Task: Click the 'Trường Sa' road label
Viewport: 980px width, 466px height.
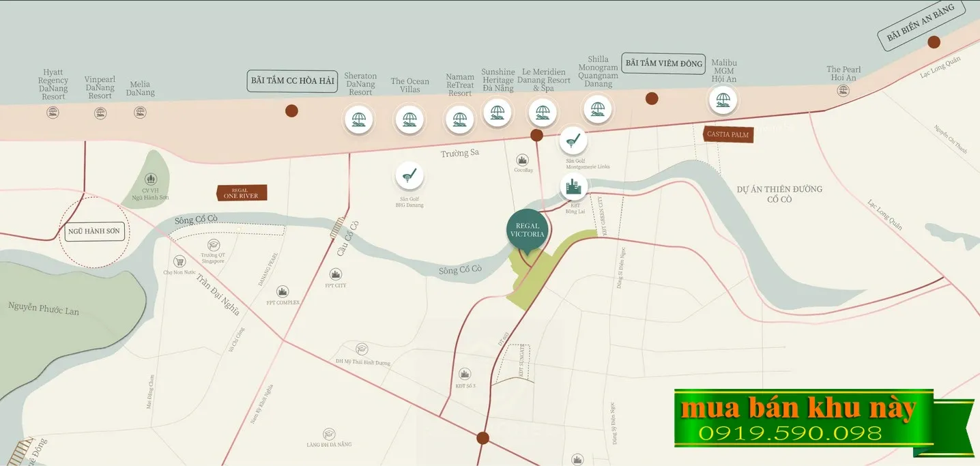Action: (459, 154)
